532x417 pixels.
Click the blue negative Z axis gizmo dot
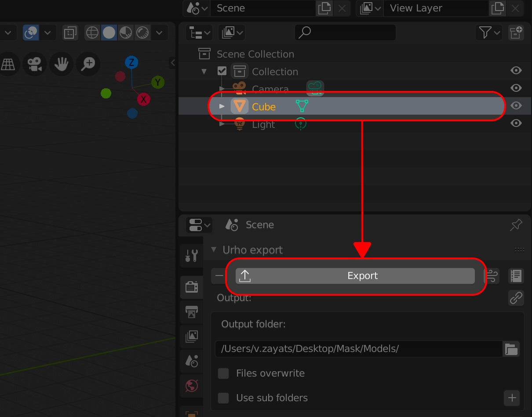click(x=132, y=113)
